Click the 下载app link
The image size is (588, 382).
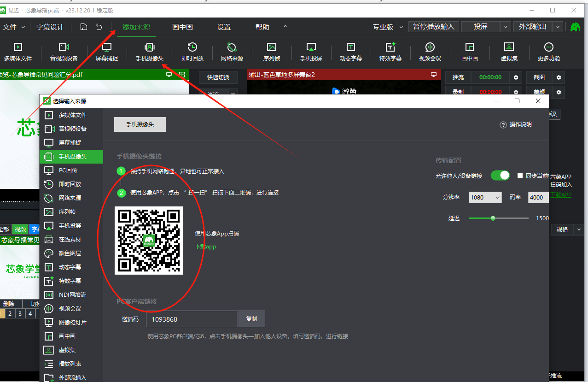pyautogui.click(x=205, y=247)
